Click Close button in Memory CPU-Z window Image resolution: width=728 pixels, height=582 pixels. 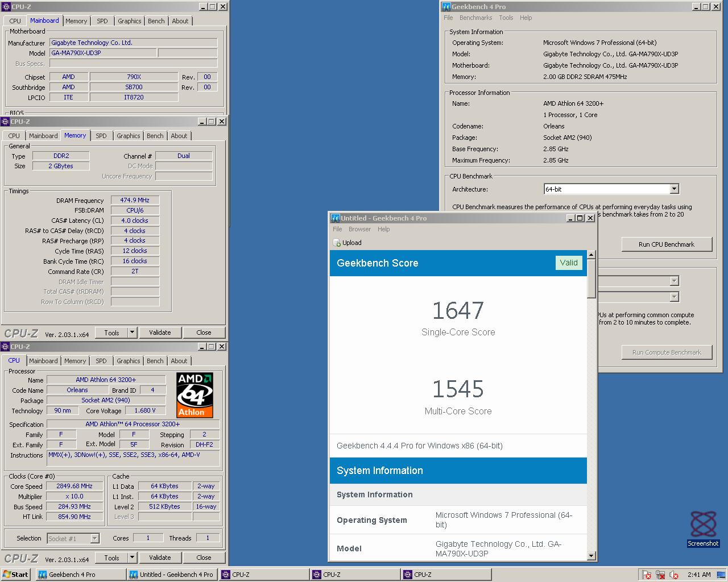204,332
